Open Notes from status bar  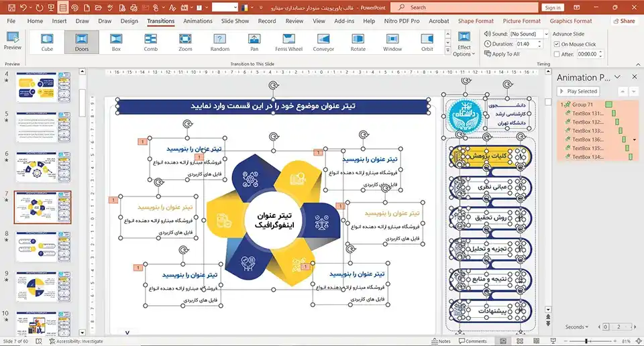[441, 341]
